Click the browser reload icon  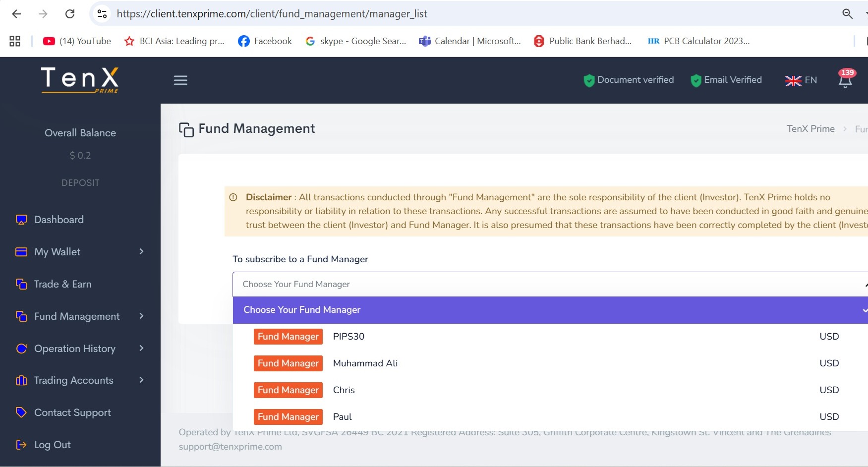[x=70, y=14]
